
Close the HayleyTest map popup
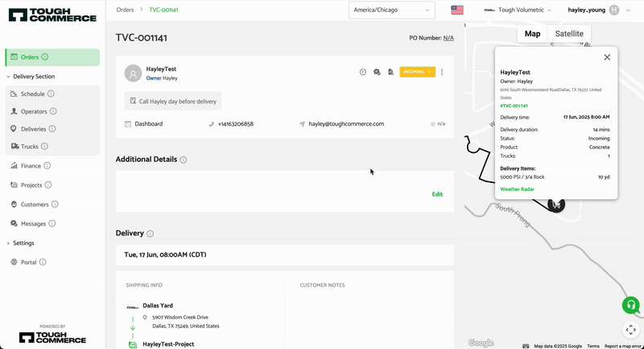(x=607, y=57)
